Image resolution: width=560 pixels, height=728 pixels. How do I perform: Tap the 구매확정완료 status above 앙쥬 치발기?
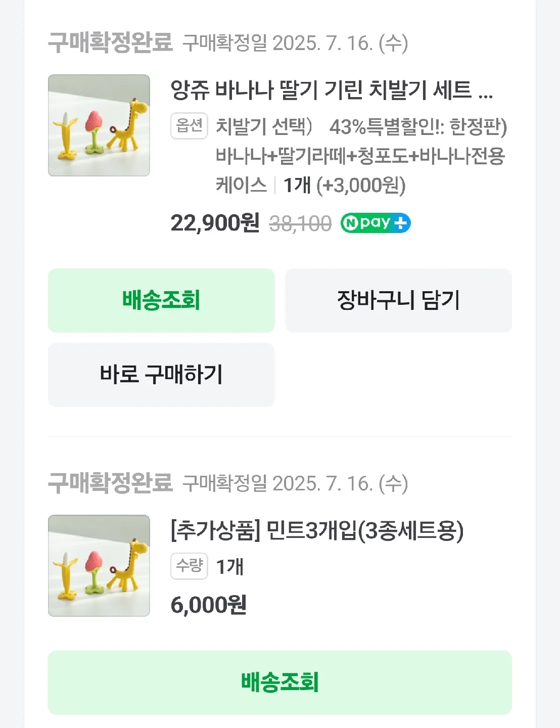tap(110, 43)
